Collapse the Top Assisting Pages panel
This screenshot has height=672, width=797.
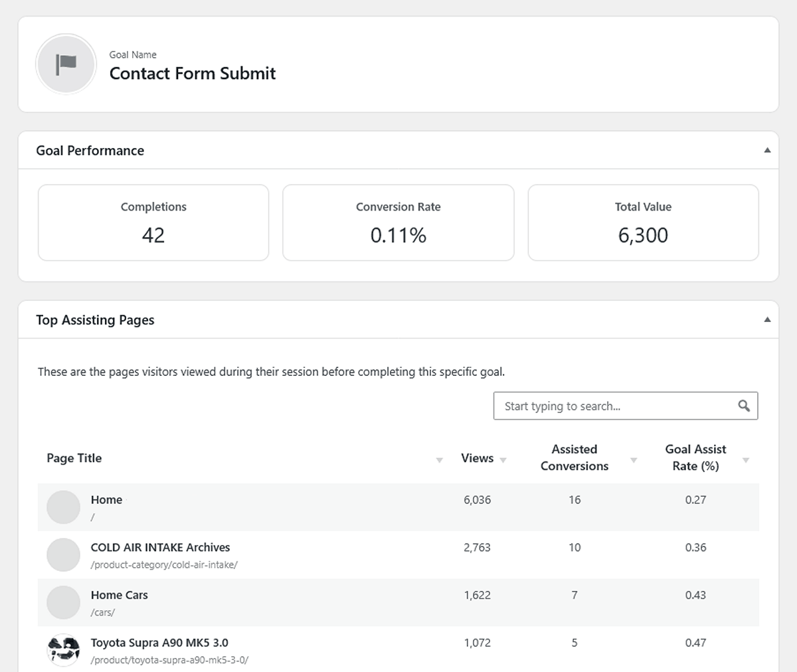[x=767, y=319]
